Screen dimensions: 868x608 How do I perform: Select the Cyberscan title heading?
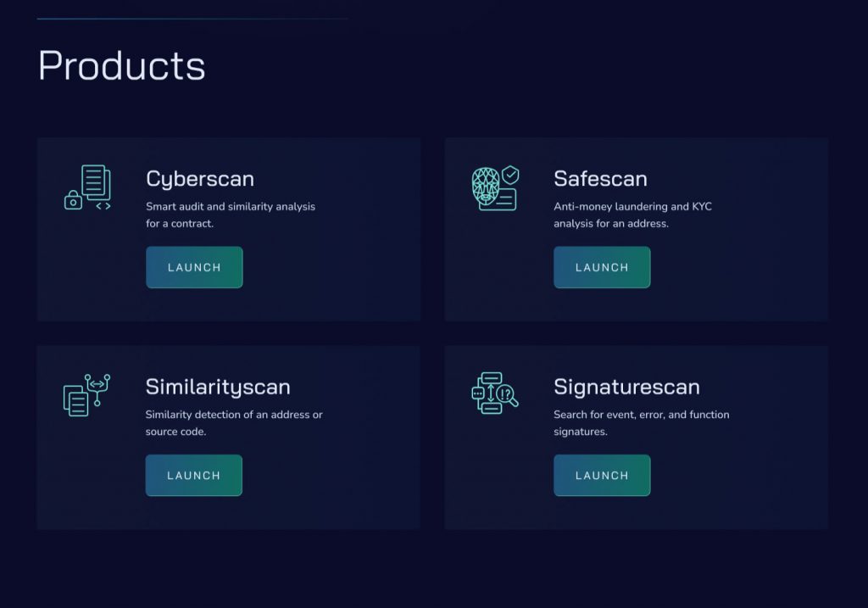[200, 180]
